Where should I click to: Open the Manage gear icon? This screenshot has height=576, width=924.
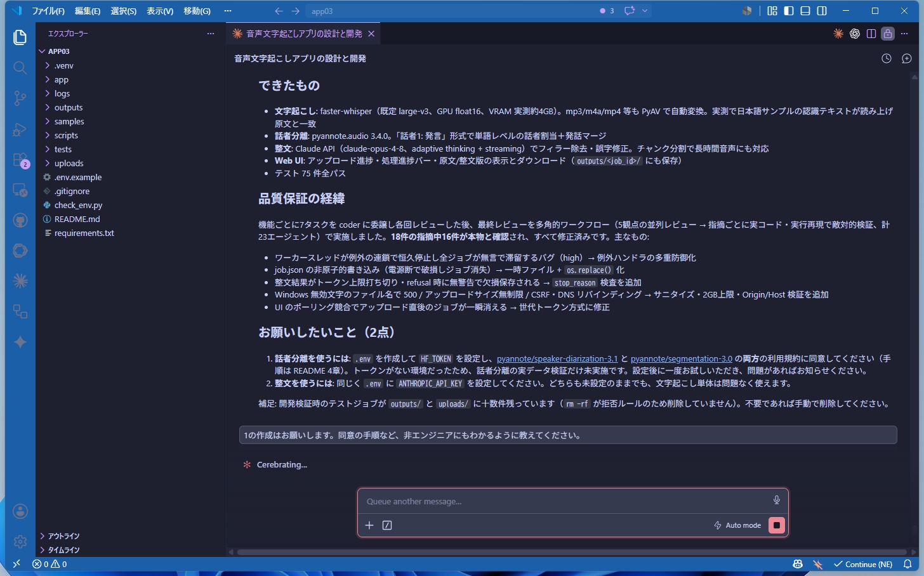coord(20,542)
